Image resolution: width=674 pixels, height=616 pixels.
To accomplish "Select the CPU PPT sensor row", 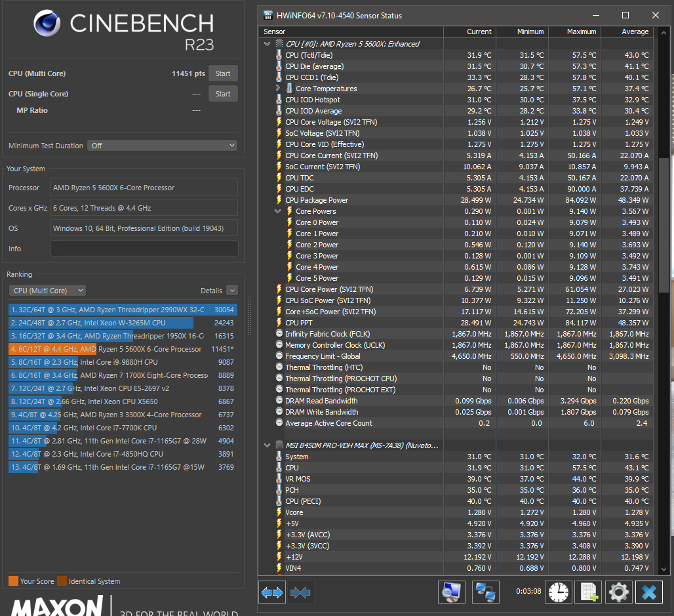I will coord(456,323).
